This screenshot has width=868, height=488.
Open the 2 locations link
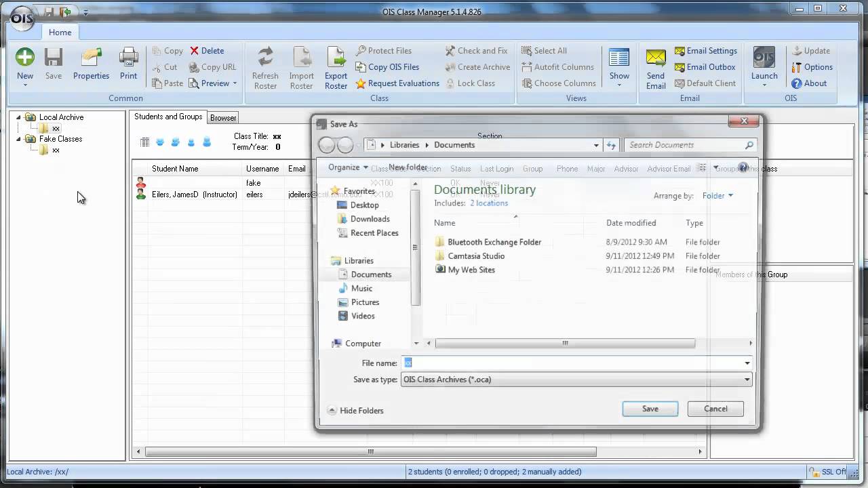click(489, 203)
